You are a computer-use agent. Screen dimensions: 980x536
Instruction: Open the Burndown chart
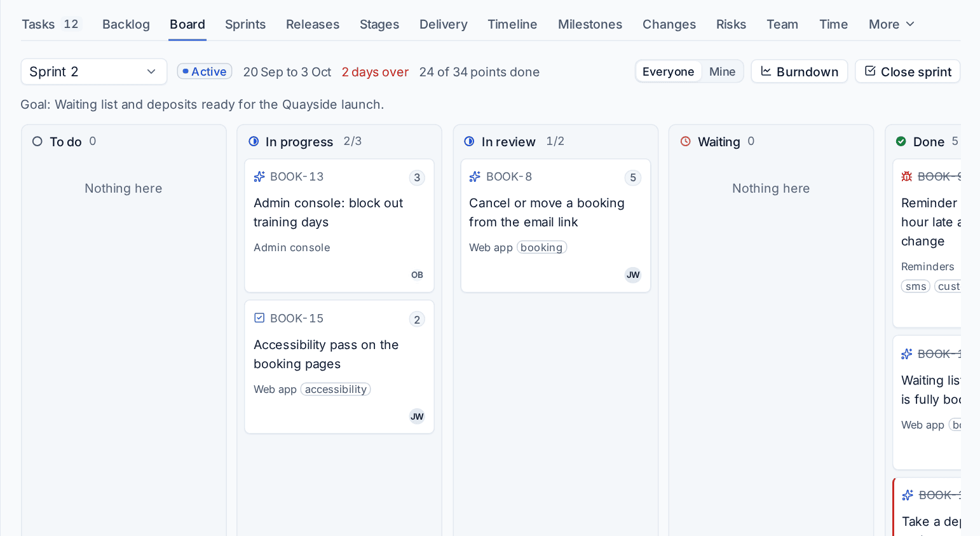point(800,72)
